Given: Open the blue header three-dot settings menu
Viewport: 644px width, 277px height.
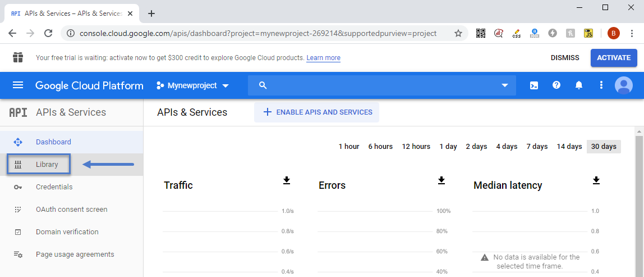Looking at the screenshot, I should pyautogui.click(x=601, y=85).
